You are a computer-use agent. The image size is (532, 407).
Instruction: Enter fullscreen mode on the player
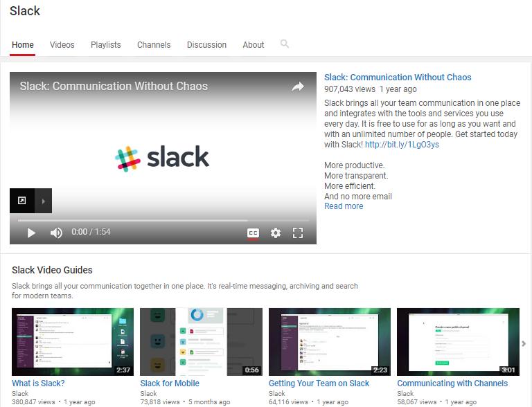[x=298, y=233]
